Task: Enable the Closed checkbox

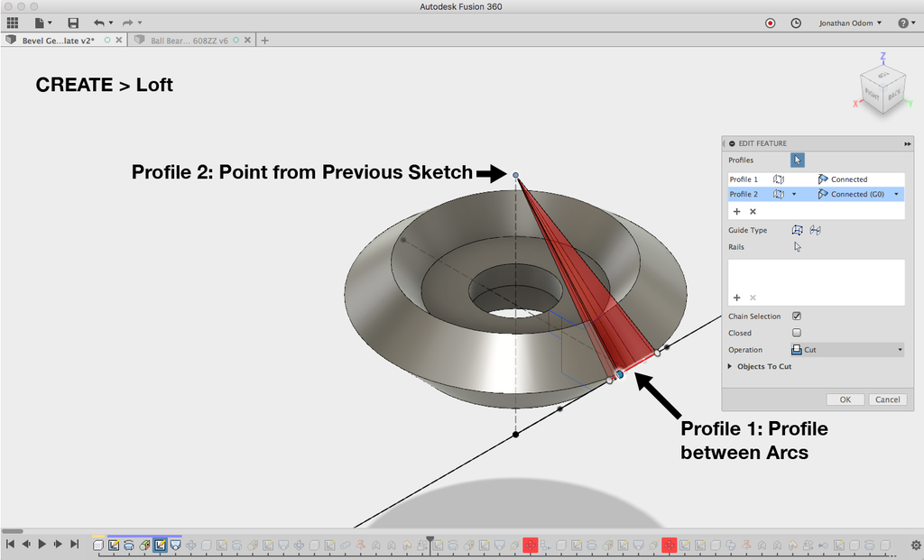Action: (x=797, y=333)
